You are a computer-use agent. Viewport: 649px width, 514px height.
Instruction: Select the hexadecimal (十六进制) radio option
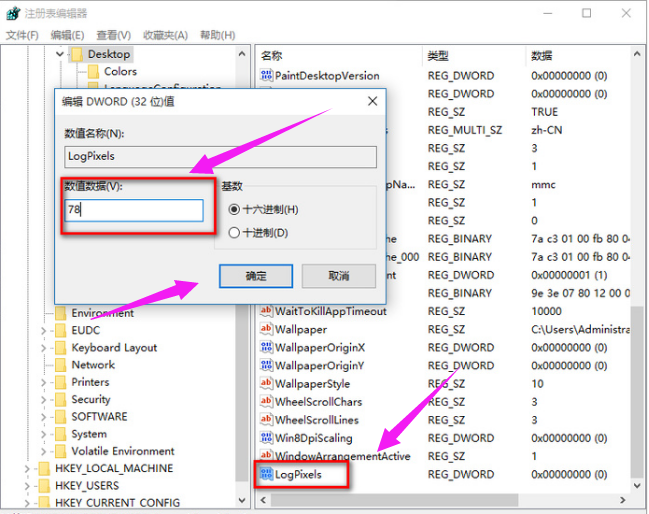point(234,210)
